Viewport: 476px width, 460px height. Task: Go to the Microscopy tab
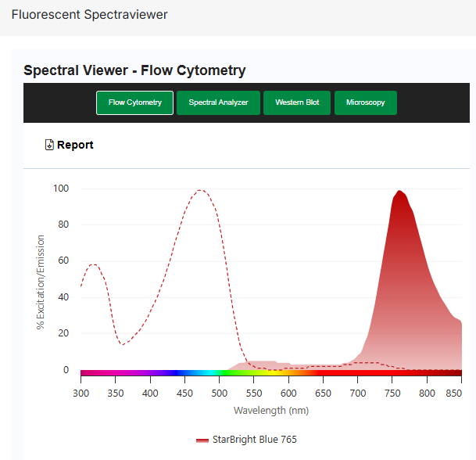(x=365, y=102)
